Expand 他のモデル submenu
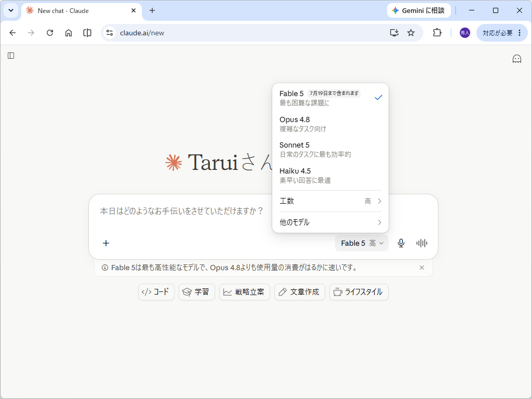Image resolution: width=532 pixels, height=399 pixels. 330,222
